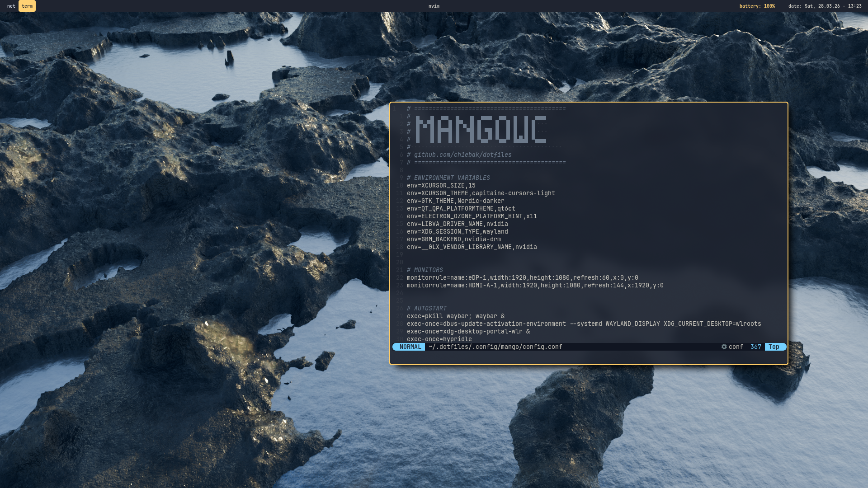The width and height of the screenshot is (868, 488).
Task: Click the date and time display
Action: coord(825,6)
